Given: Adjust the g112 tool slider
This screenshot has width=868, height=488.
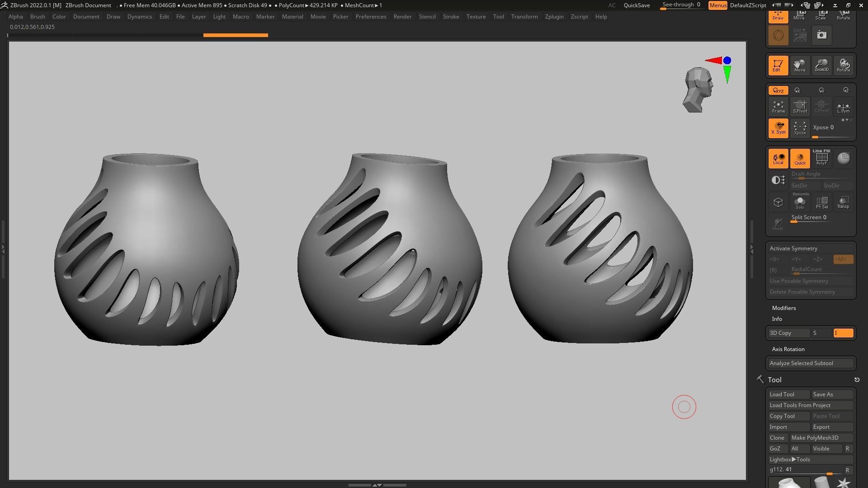Looking at the screenshot, I should coord(805,470).
